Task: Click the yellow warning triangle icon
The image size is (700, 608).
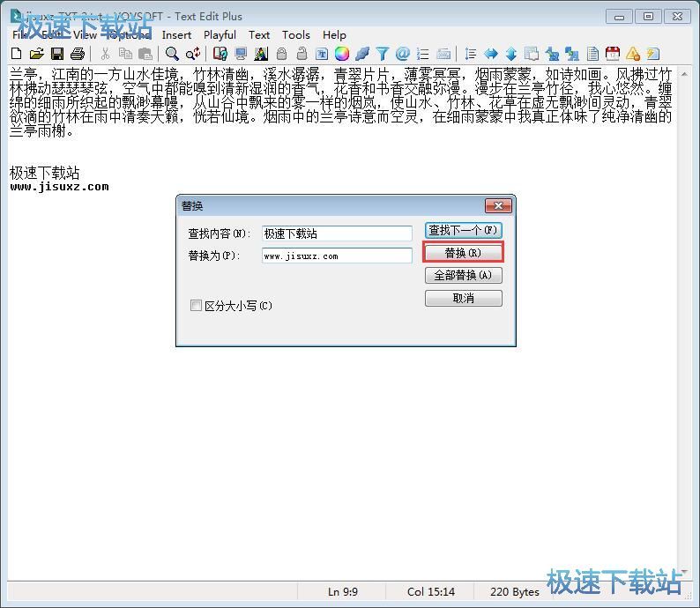Action: point(633,54)
